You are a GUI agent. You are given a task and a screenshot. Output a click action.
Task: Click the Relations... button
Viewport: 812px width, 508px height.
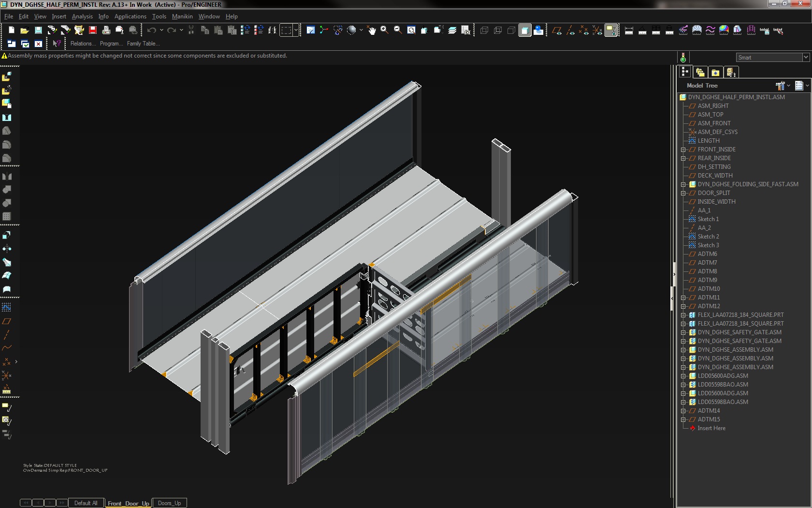83,44
